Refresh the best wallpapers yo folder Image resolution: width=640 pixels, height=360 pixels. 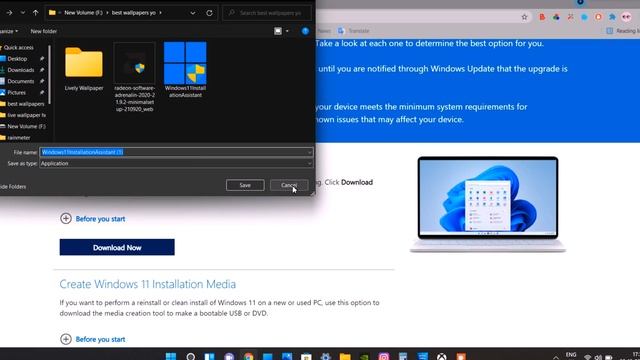(209, 13)
